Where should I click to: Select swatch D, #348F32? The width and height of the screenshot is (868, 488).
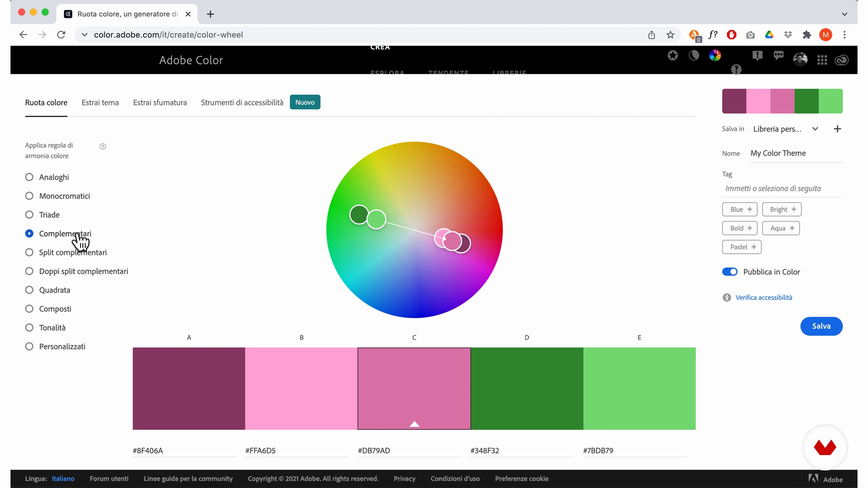(x=527, y=389)
